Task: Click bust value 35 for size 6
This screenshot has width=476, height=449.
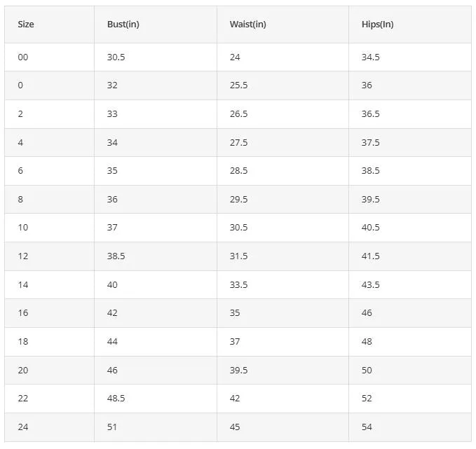Action: 112,170
